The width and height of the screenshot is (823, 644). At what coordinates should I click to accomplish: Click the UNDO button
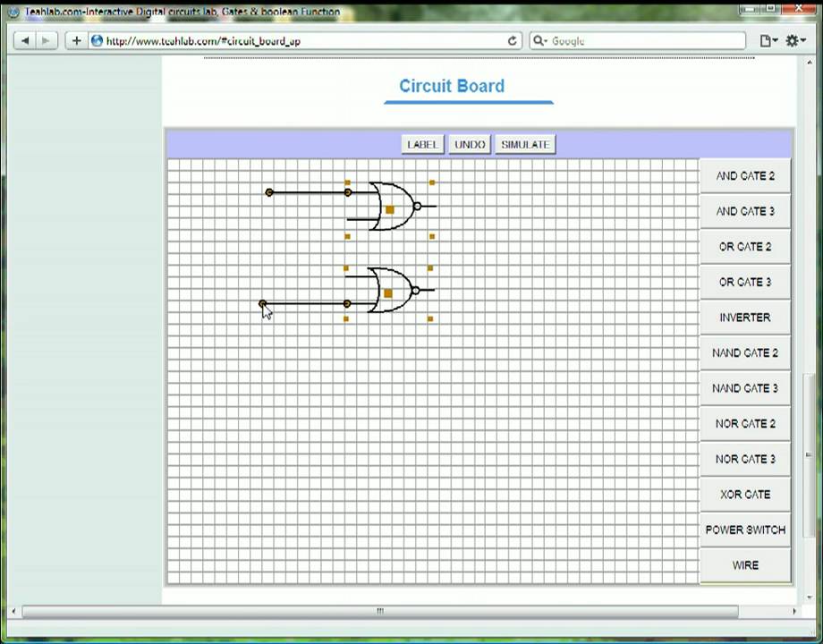tap(470, 144)
